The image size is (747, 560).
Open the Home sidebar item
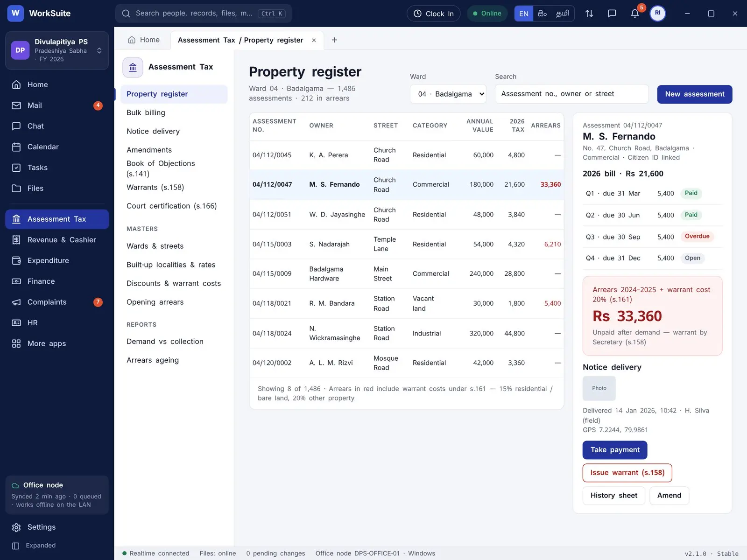[x=57, y=84]
